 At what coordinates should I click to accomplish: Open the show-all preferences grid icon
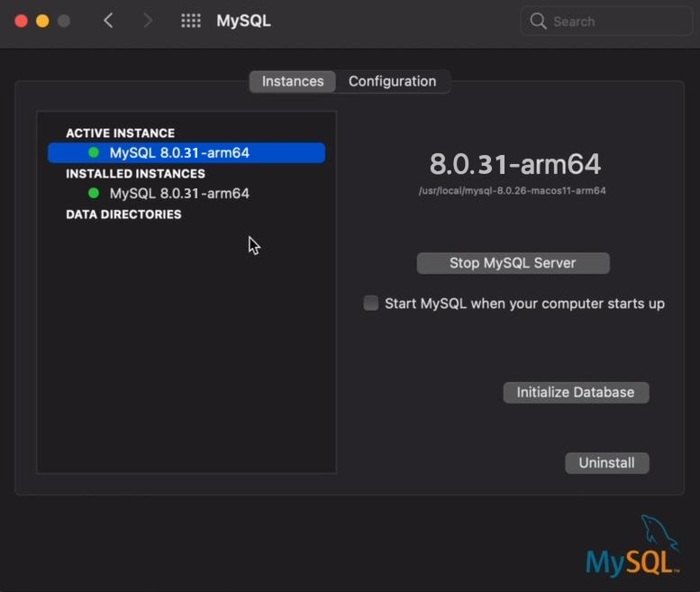pyautogui.click(x=191, y=21)
